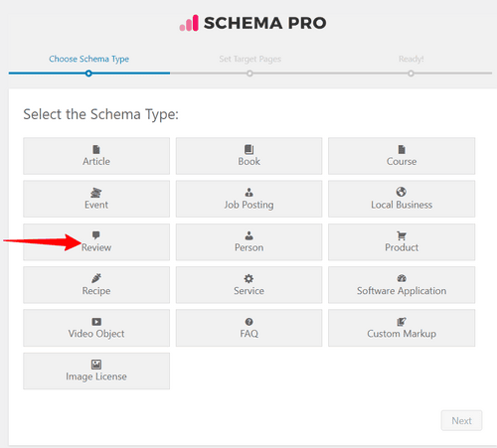
Task: Pick the Event schema icon
Action: 96,193
